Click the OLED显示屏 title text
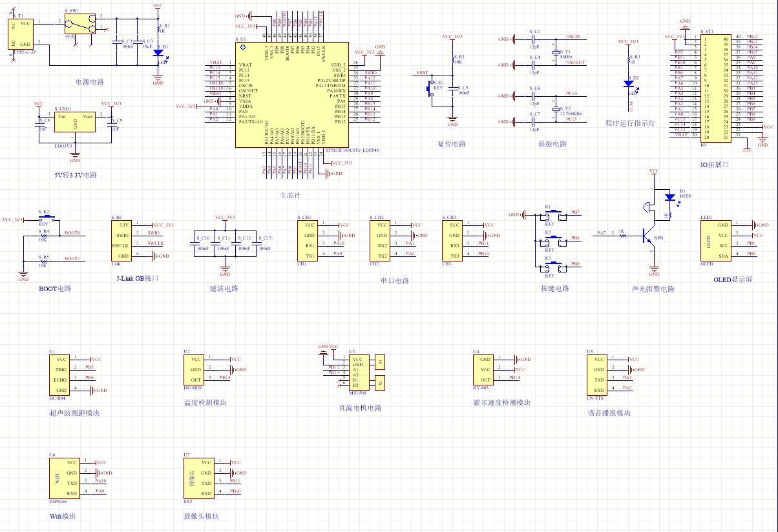This screenshot has height=532, width=778. pos(733,280)
